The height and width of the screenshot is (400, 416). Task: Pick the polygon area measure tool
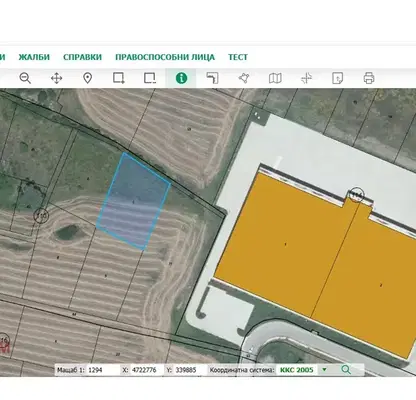[244, 78]
